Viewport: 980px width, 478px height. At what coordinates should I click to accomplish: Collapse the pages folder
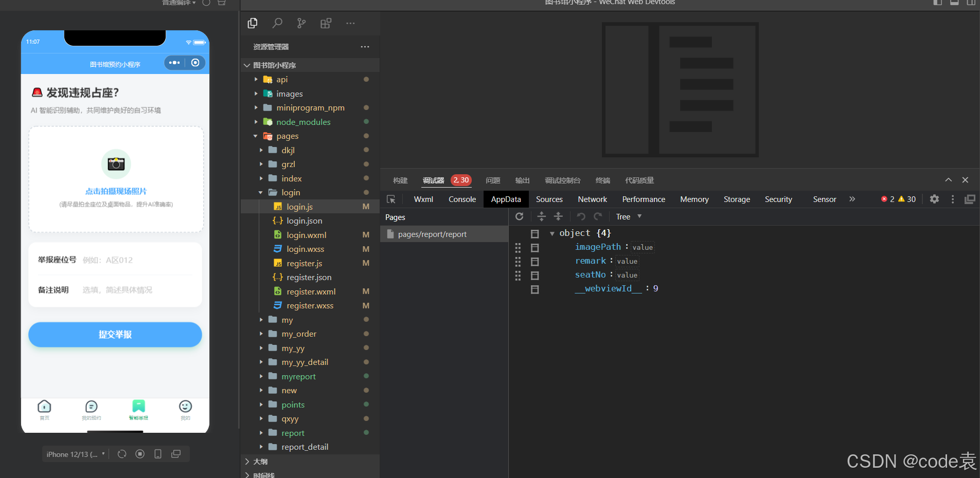(256, 136)
